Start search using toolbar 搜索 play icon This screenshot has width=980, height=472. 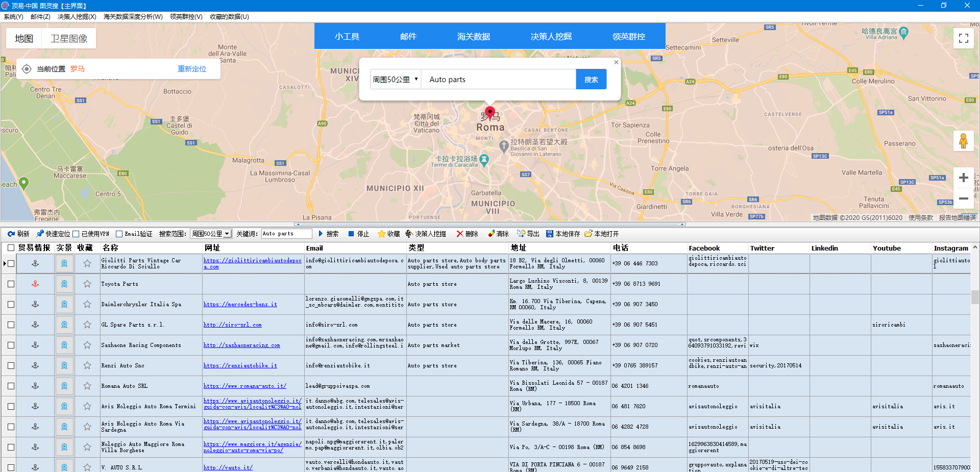321,234
